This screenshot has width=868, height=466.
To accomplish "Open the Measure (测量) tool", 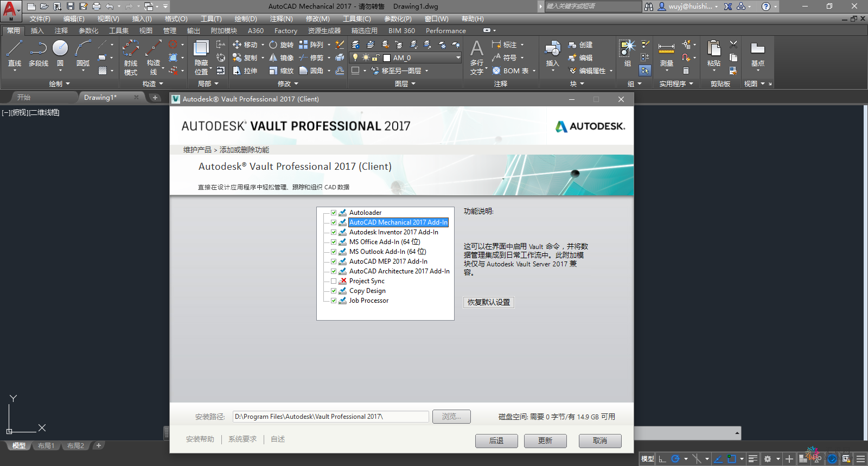I will (666, 54).
